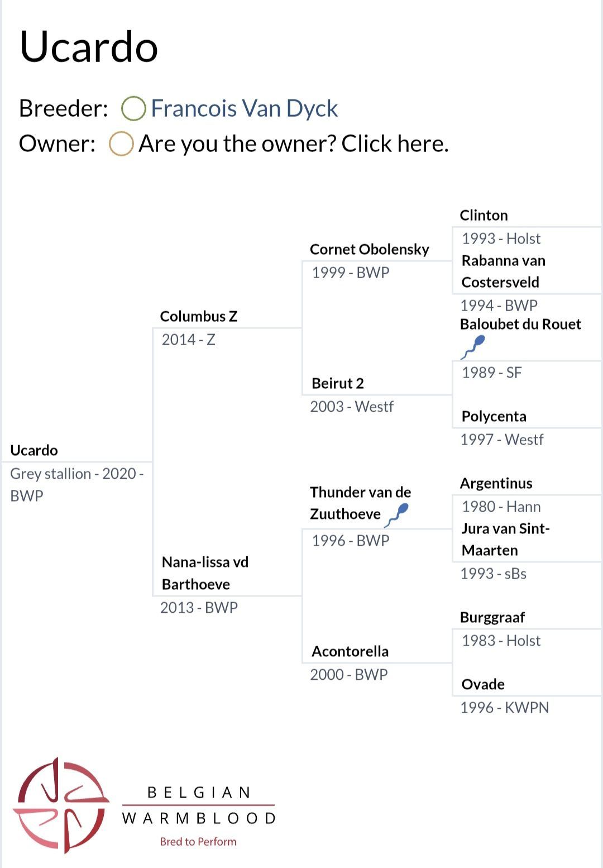Open Jura van Sint-Maarten entry

(x=506, y=539)
